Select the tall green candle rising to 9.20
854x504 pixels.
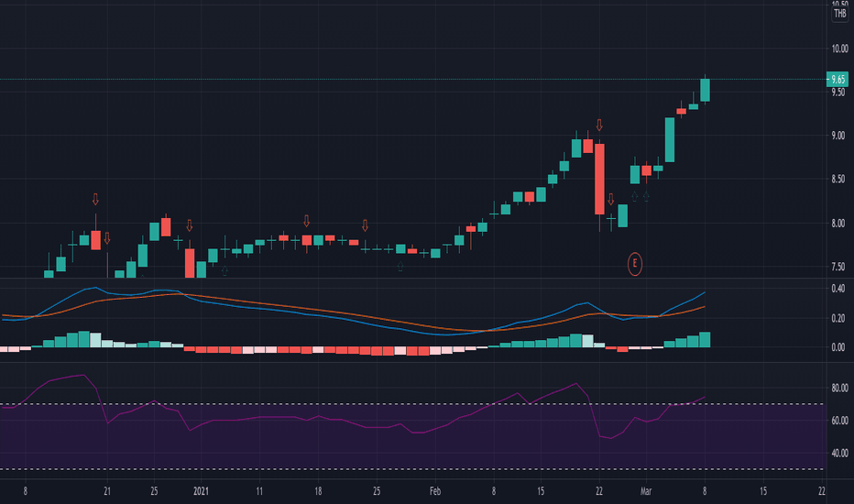(670, 139)
